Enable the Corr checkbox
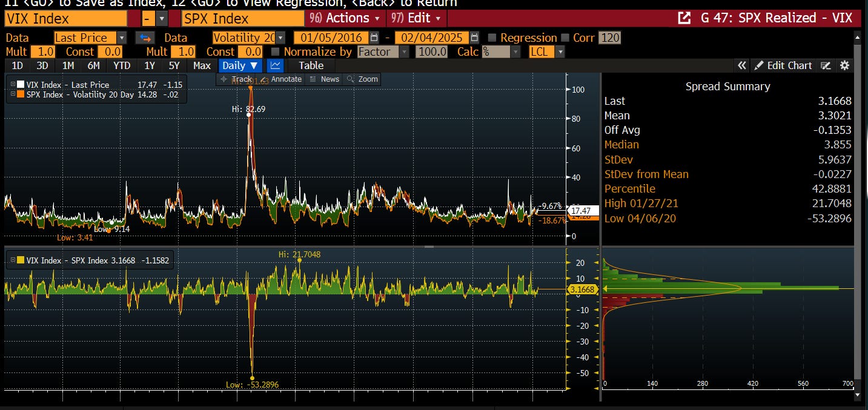Screen dimensions: 868x410 point(565,38)
